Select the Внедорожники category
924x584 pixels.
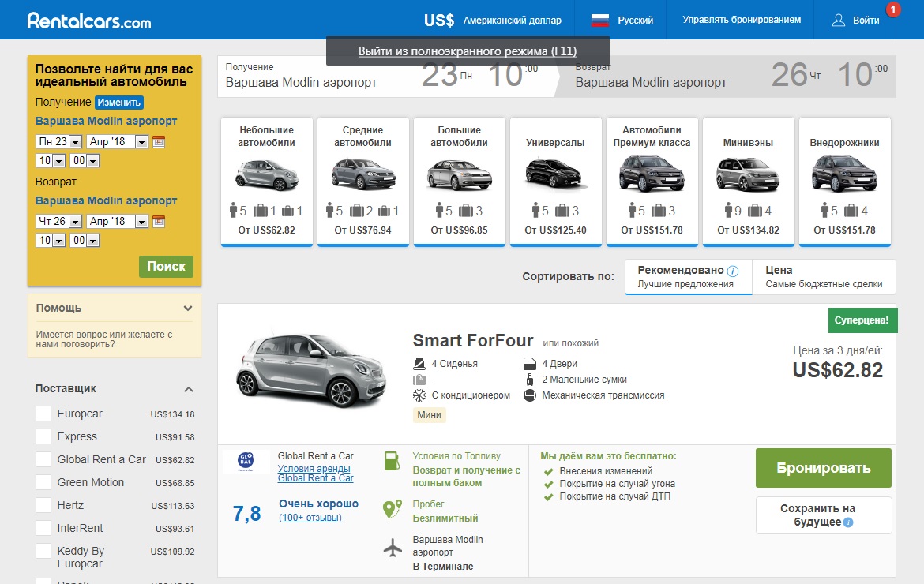[844, 182]
